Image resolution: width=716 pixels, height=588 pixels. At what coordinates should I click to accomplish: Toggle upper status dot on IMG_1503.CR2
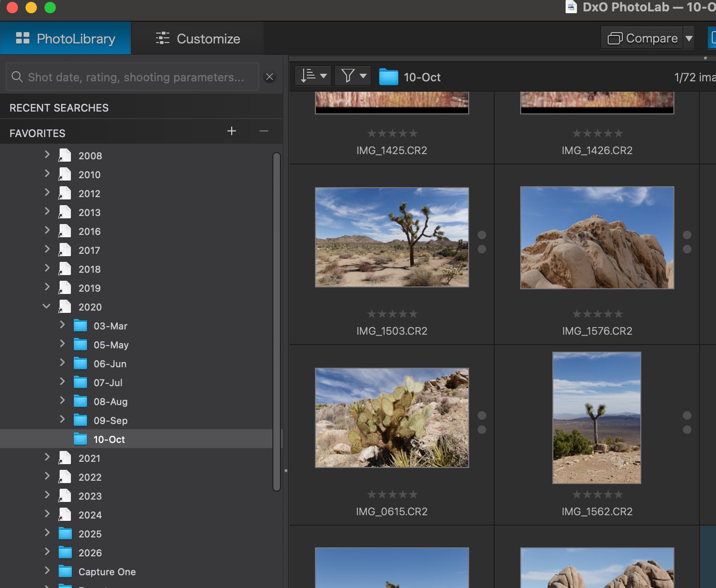coord(482,235)
